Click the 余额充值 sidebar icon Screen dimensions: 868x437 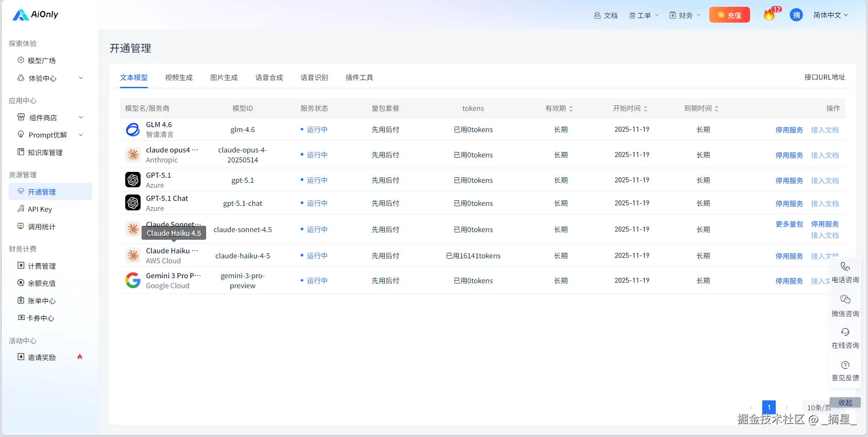pyautogui.click(x=21, y=283)
